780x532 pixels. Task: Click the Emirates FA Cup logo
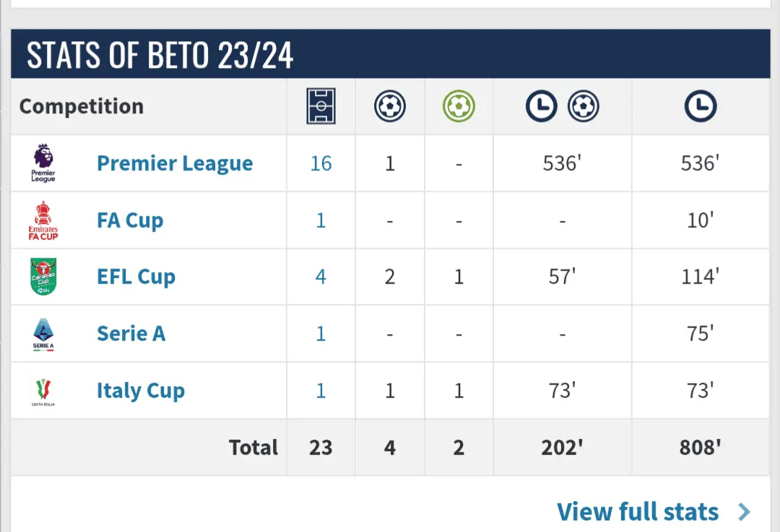[43, 220]
